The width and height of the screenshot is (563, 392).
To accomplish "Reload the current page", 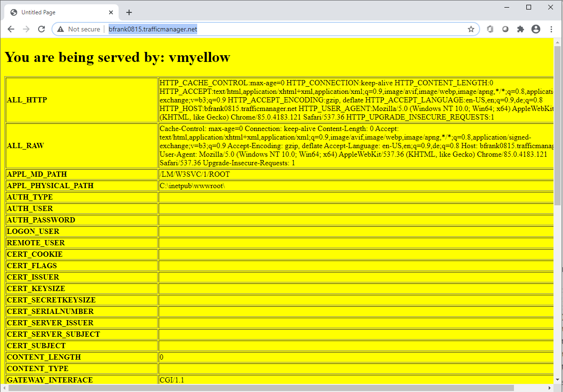I will 41,30.
